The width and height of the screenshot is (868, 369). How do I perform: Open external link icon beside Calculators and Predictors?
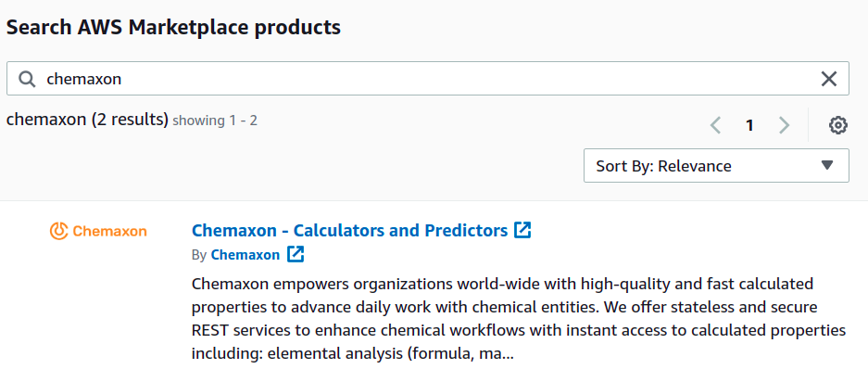pyautogui.click(x=522, y=230)
